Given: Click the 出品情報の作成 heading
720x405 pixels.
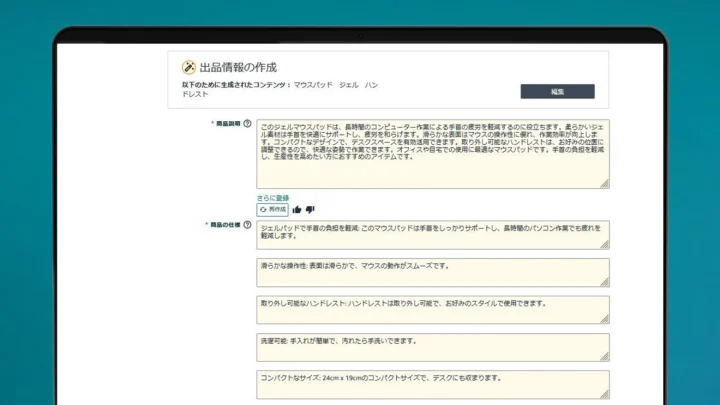Looking at the screenshot, I should point(238,68).
